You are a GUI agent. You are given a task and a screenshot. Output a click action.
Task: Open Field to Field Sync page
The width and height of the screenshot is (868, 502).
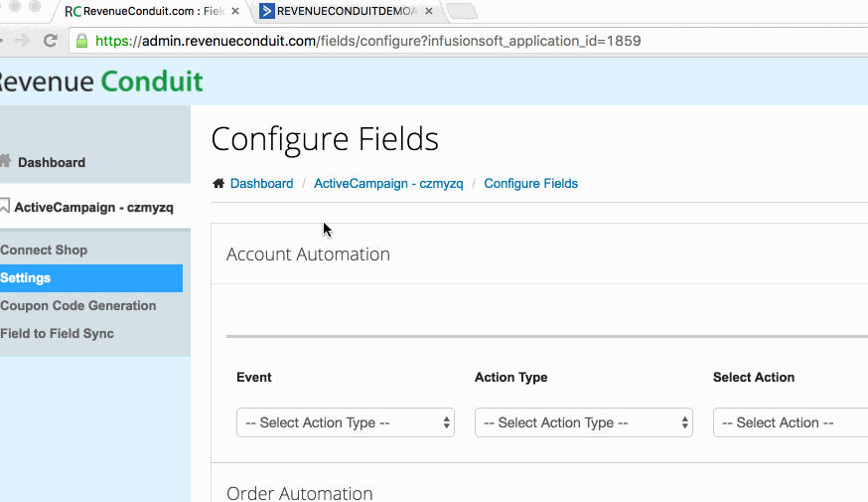click(57, 334)
